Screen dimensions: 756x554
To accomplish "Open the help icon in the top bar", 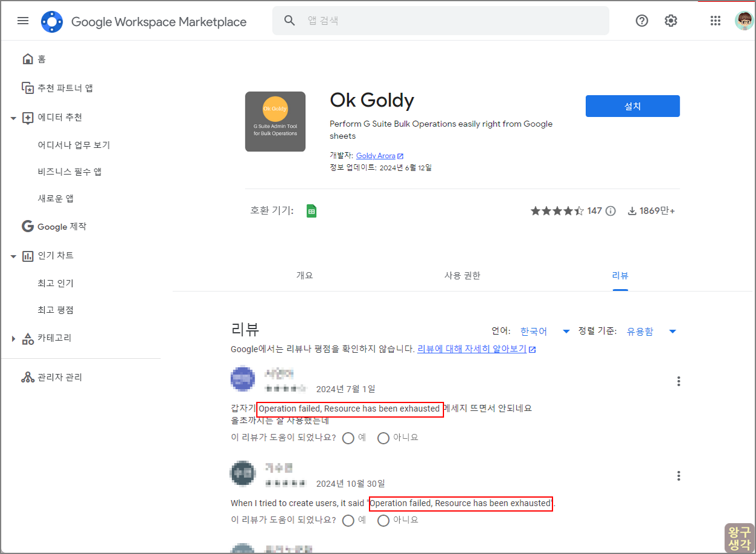I will click(642, 21).
